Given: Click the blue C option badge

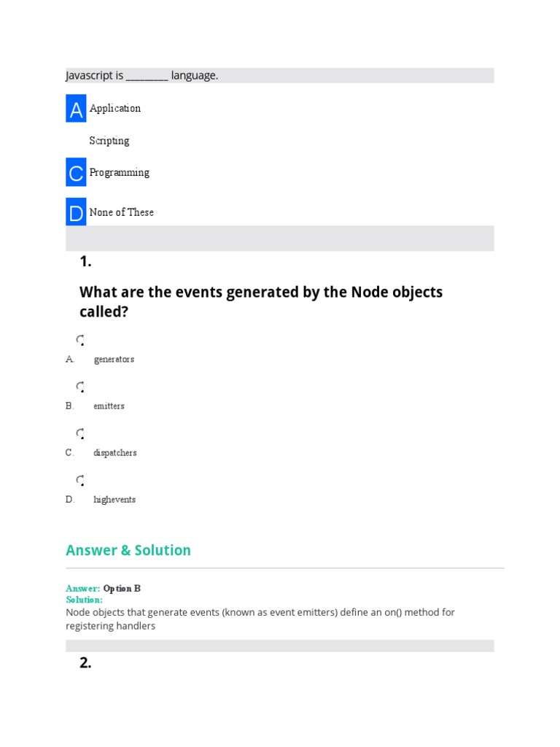Looking at the screenshot, I should [x=76, y=173].
